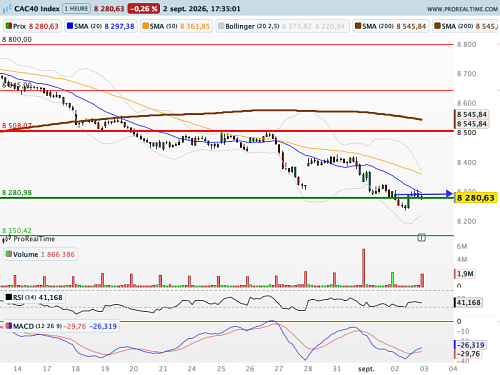Click the SMA (50) orange color swatch
The width and height of the screenshot is (500, 375).
click(145, 26)
